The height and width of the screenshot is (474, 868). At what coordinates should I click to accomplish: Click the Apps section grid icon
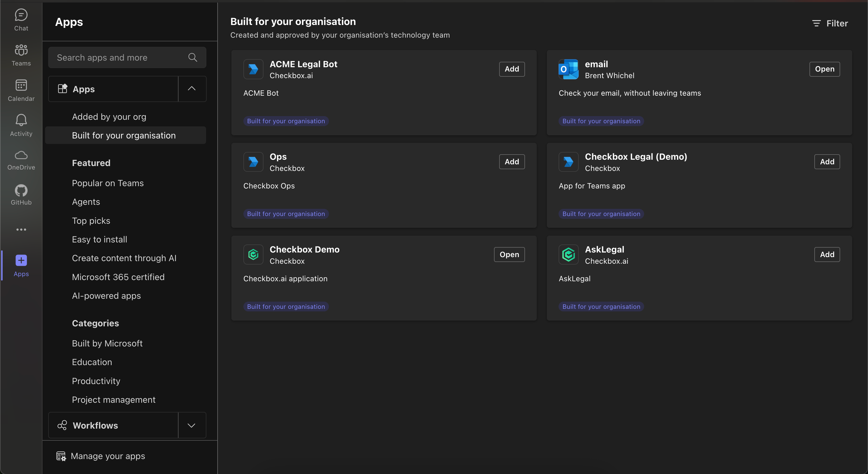[x=63, y=89]
